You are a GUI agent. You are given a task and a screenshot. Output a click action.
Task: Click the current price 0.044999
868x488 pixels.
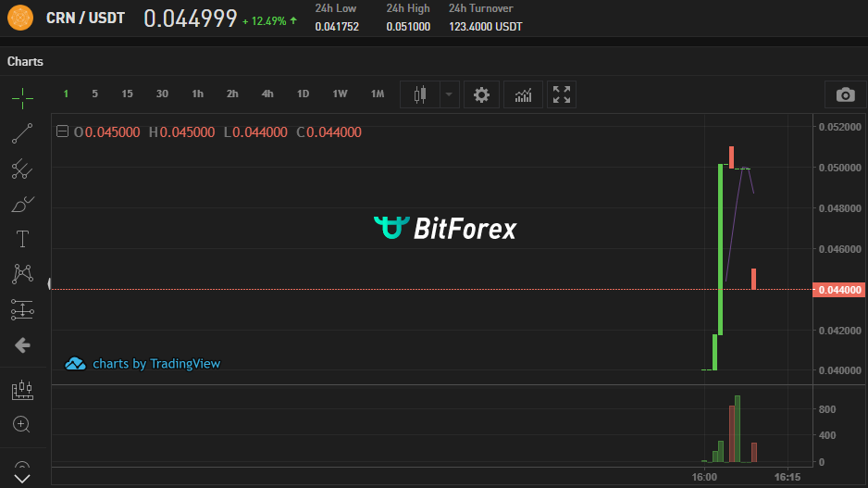[x=191, y=19]
